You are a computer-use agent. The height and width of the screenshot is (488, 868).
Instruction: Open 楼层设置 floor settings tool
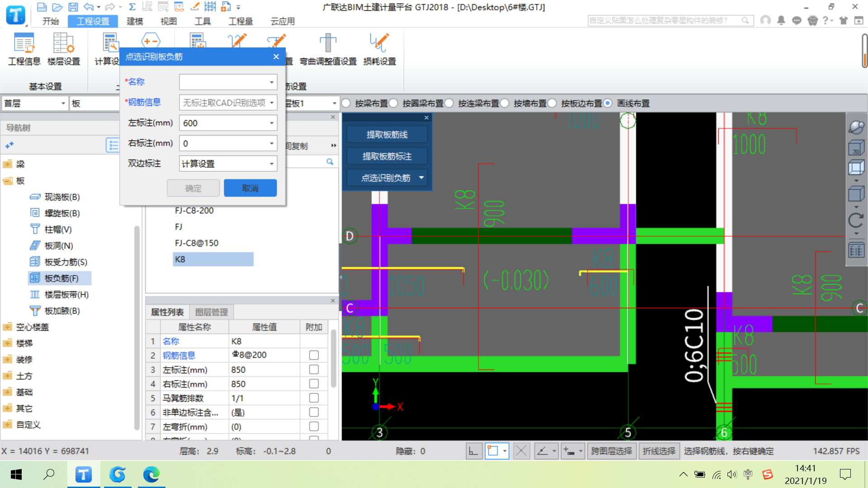[x=64, y=49]
